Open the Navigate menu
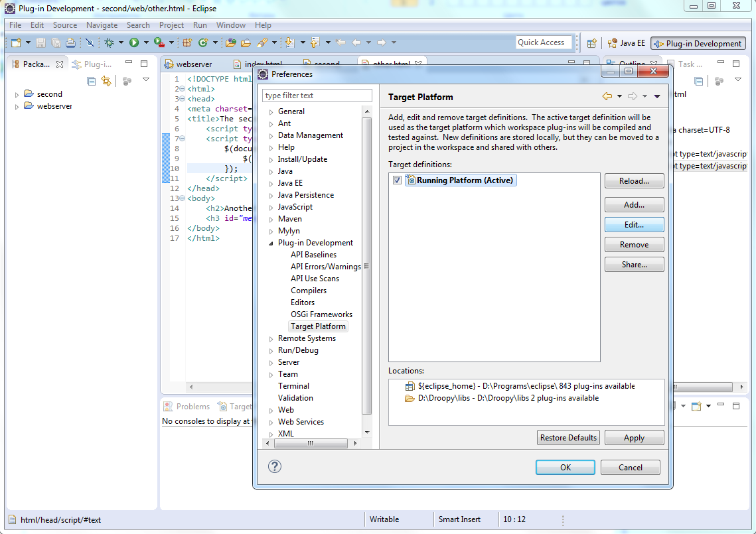This screenshot has width=756, height=534. click(102, 25)
